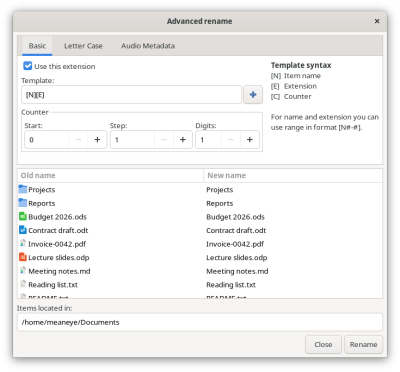Click the Items located in path field
The height and width of the screenshot is (372, 400).
click(x=200, y=322)
